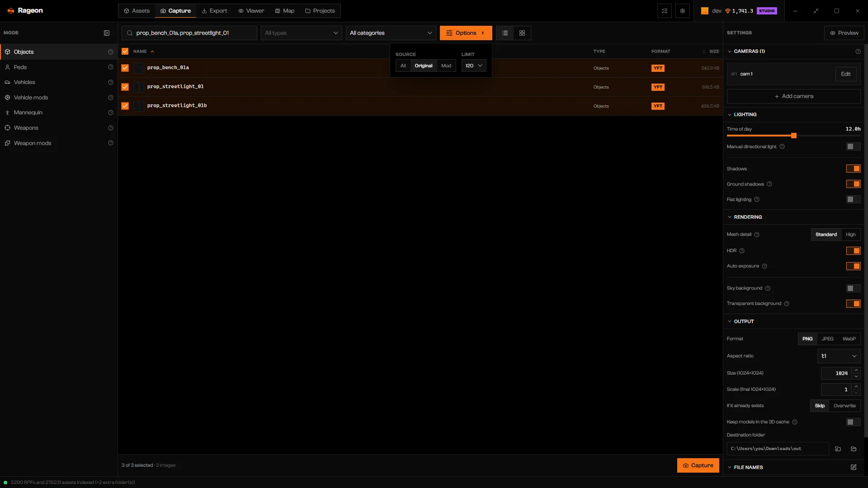The image size is (868, 488).
Task: Turn off HDR toggle
Action: [854, 251]
